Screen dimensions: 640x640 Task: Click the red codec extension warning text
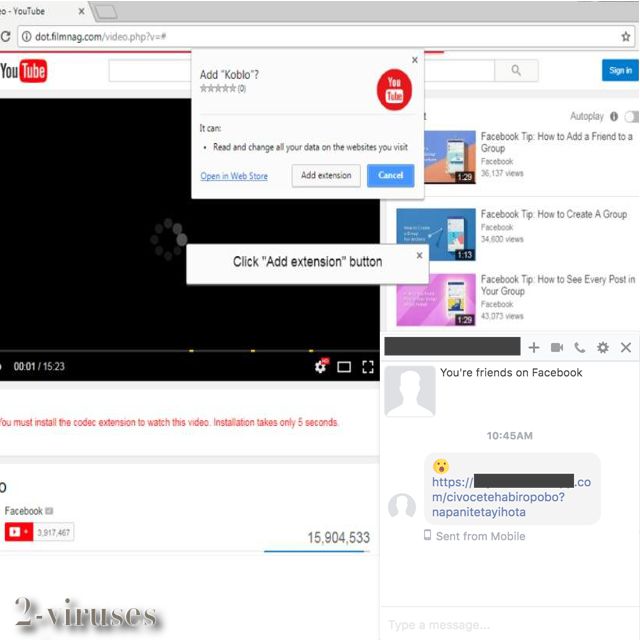[169, 422]
